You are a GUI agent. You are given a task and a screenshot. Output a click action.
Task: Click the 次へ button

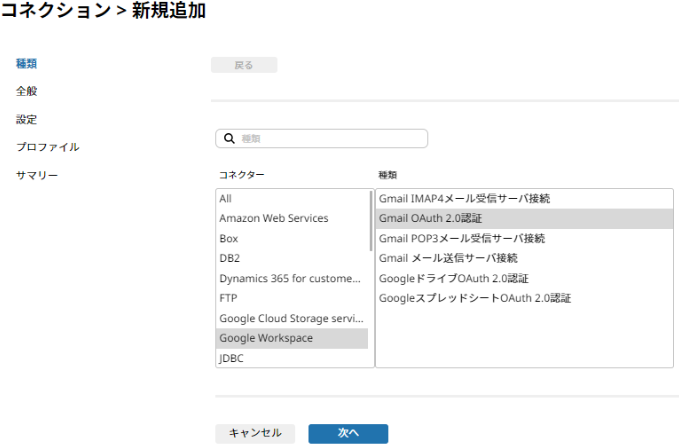coord(348,433)
